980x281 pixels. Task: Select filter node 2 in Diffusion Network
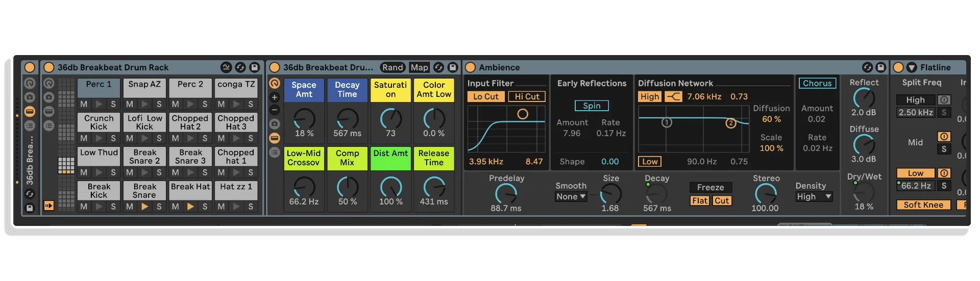(x=731, y=123)
